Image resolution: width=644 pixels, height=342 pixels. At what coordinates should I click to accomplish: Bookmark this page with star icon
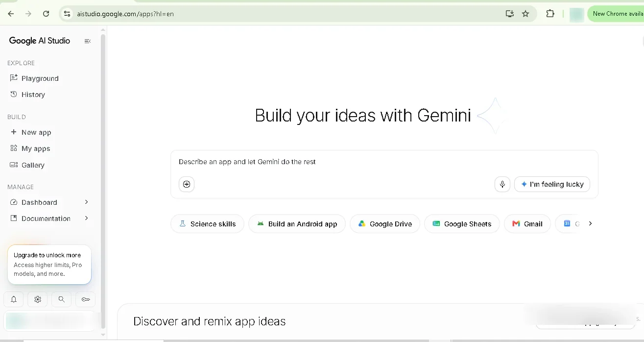525,14
